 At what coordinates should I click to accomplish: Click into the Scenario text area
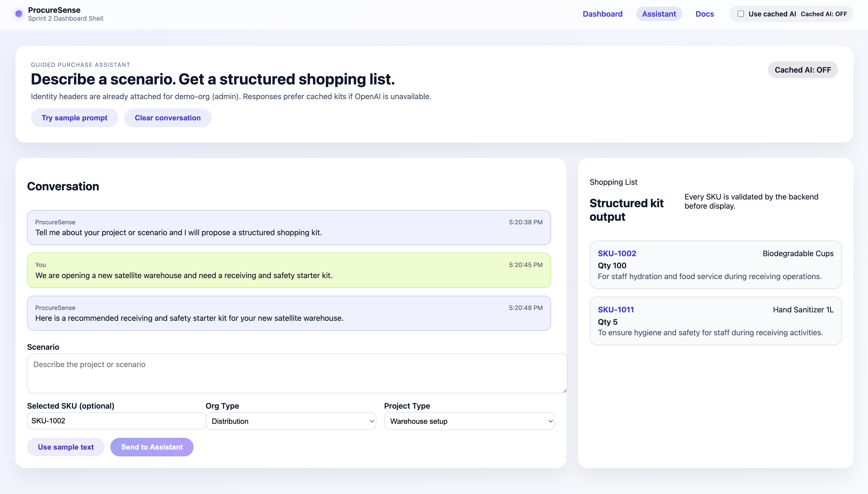click(296, 373)
